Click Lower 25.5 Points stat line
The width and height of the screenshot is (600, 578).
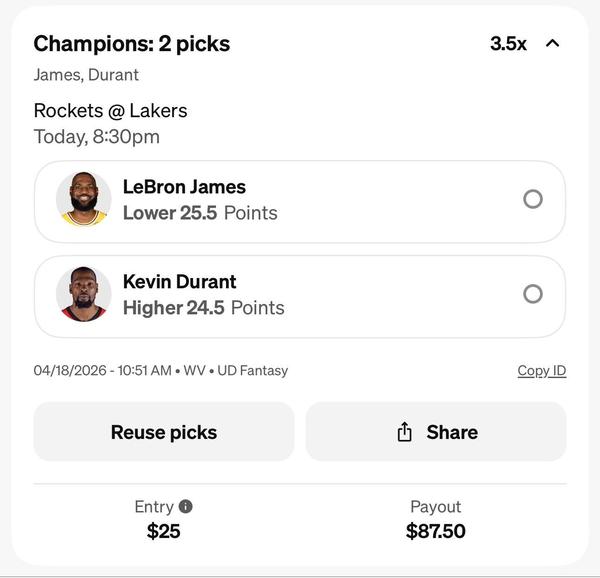200,213
